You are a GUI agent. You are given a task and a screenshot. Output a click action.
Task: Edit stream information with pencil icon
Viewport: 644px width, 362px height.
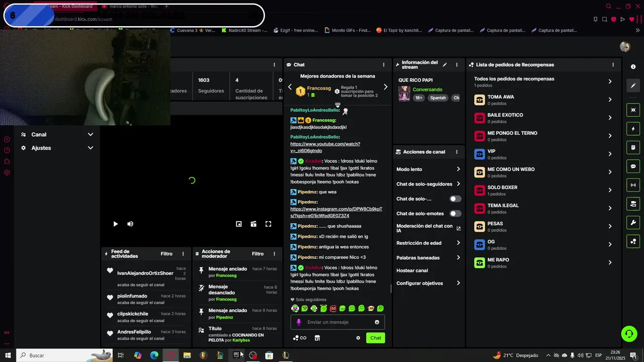coord(444,65)
